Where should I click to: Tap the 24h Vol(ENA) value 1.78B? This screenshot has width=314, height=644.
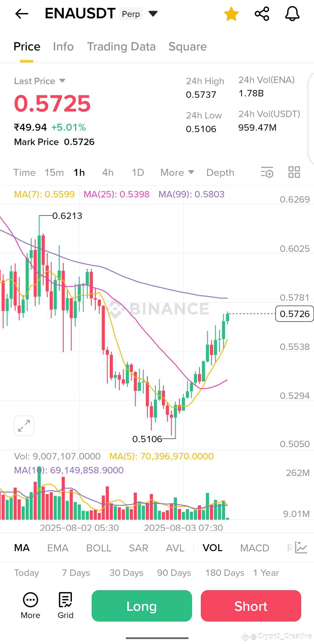(251, 93)
